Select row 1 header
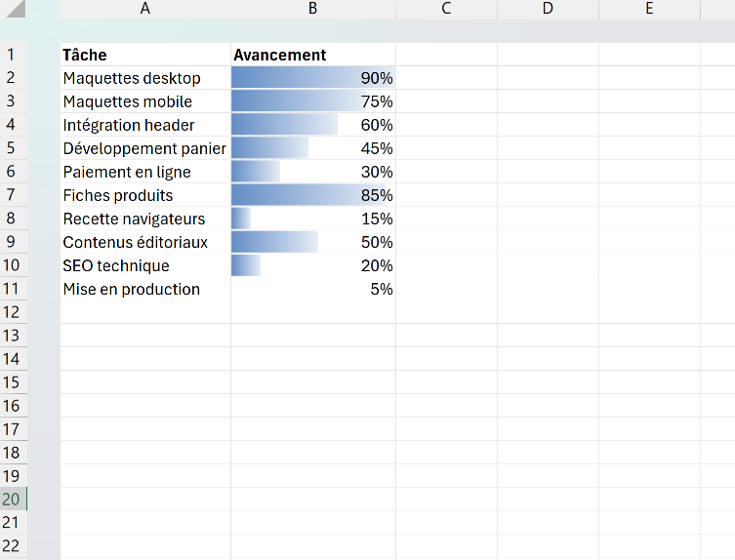Image resolution: width=735 pixels, height=560 pixels. pyautogui.click(x=13, y=55)
